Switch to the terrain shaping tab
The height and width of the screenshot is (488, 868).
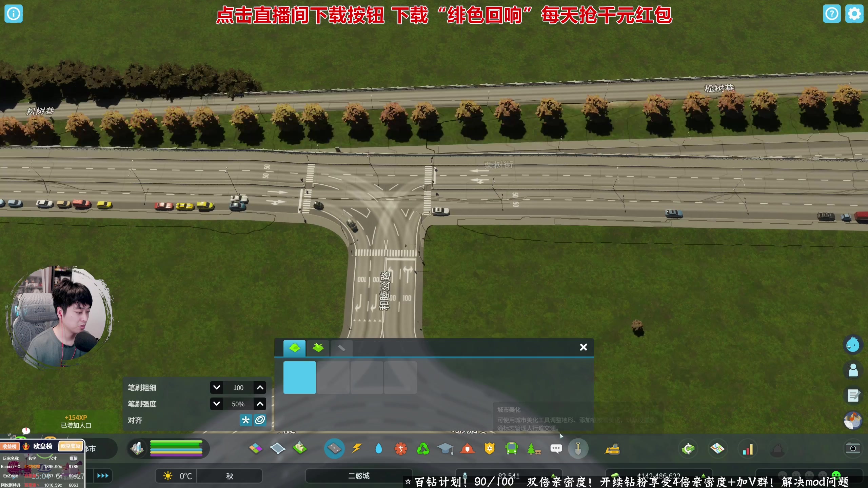click(x=294, y=348)
